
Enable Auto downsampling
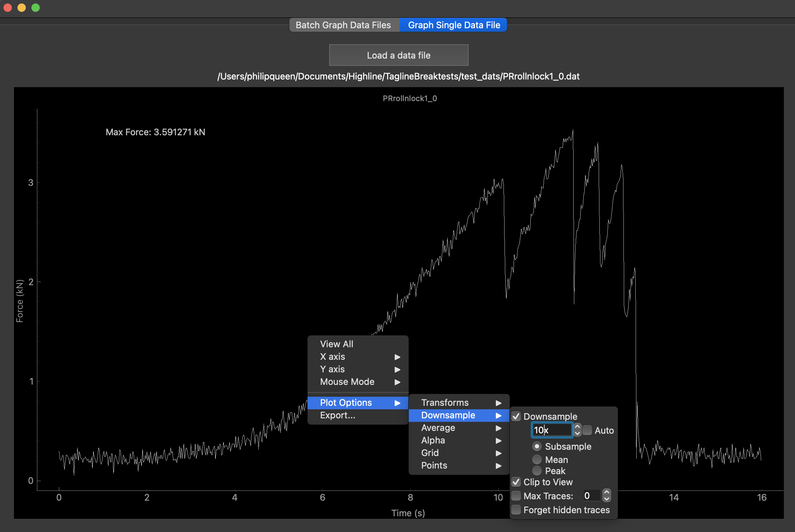point(587,431)
